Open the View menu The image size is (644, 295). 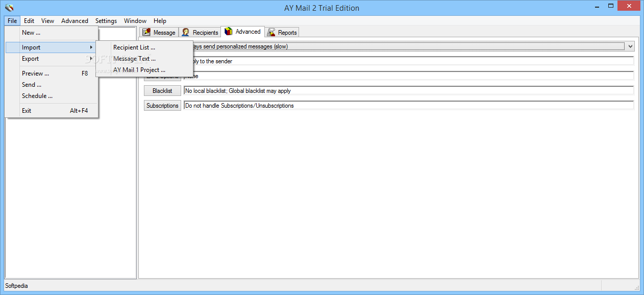[x=47, y=21]
